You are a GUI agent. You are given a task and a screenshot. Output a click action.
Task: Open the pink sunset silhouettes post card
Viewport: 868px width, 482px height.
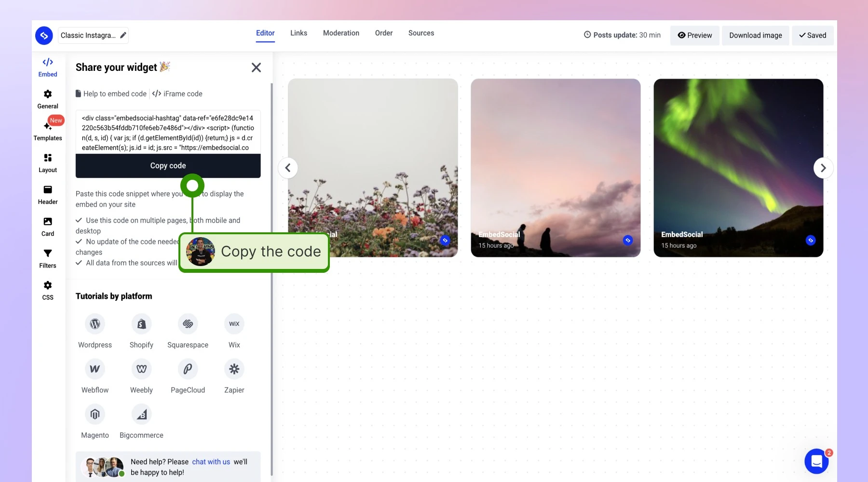(x=556, y=168)
